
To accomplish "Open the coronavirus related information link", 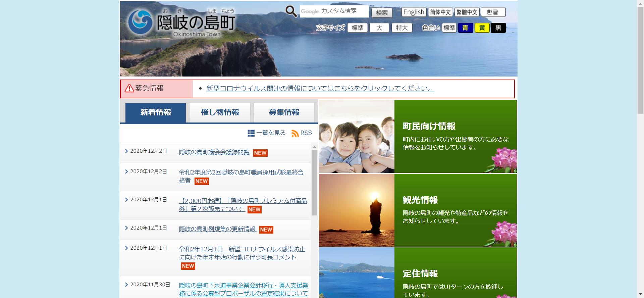I will pyautogui.click(x=320, y=89).
